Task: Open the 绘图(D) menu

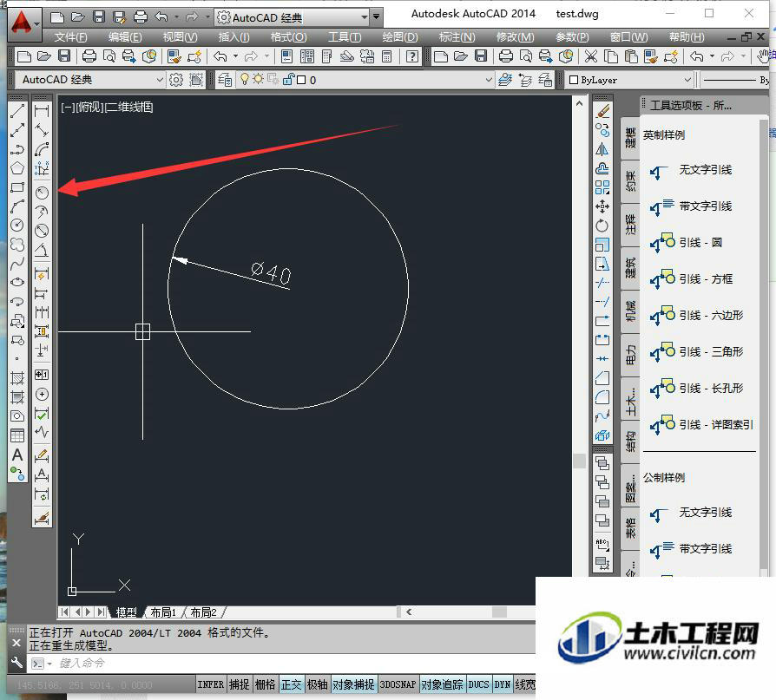Action: click(x=400, y=37)
